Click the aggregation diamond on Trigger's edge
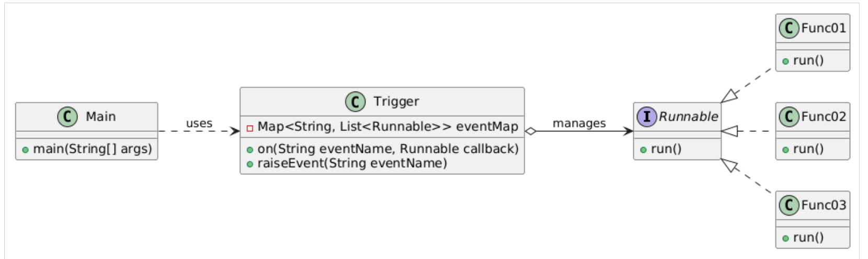Viewport: 868px width, 259px height. click(x=531, y=131)
